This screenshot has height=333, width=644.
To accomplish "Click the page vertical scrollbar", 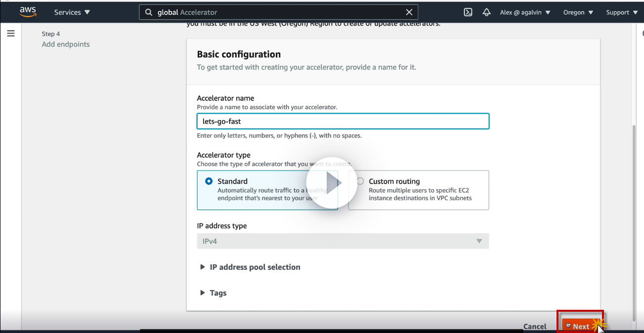I will pyautogui.click(x=635, y=222).
